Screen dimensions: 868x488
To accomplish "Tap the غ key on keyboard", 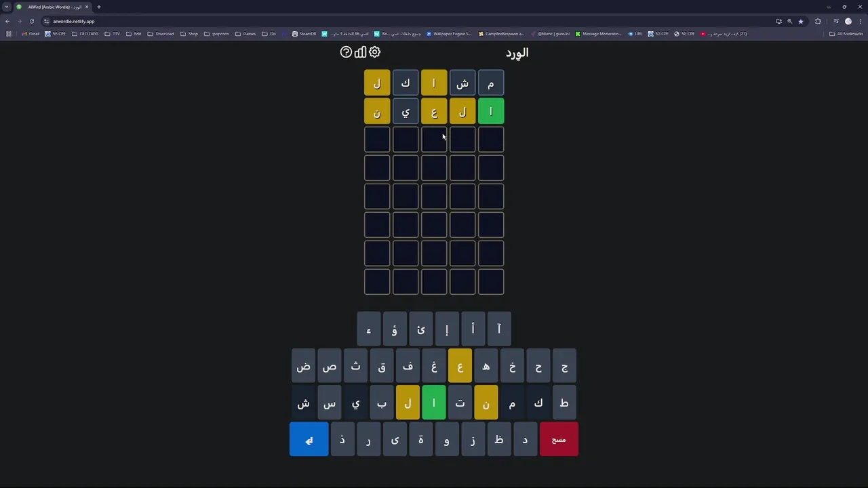I will coord(434,366).
